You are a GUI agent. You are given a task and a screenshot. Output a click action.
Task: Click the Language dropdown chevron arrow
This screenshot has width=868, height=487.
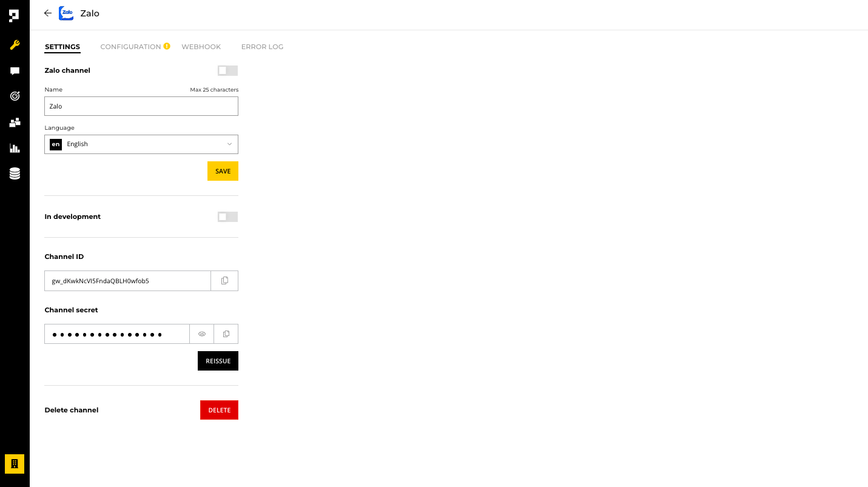point(229,144)
